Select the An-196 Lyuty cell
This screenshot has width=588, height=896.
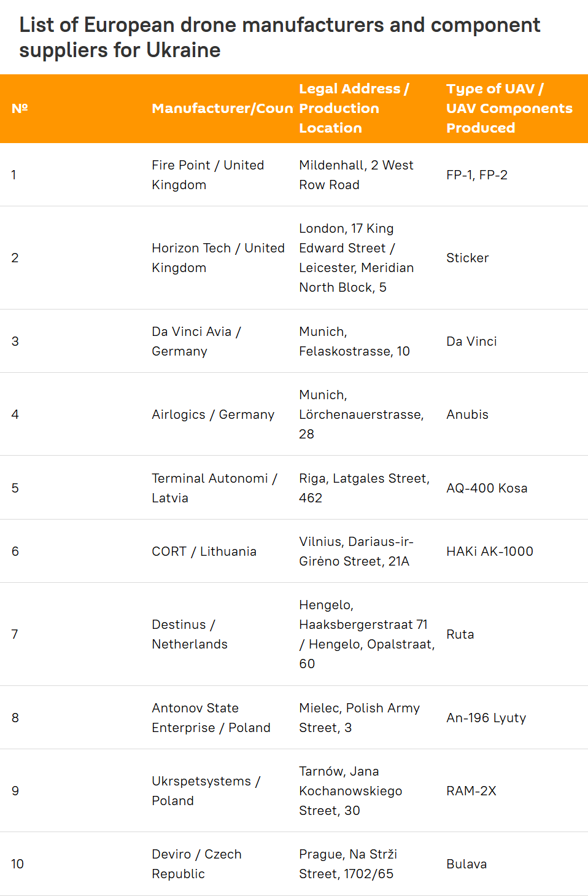click(486, 718)
